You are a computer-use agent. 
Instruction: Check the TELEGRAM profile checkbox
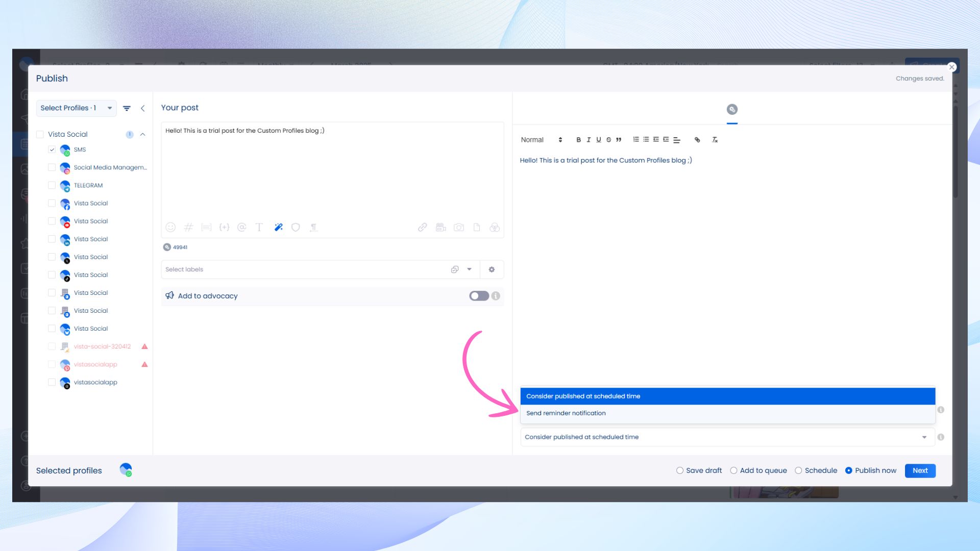pyautogui.click(x=52, y=185)
